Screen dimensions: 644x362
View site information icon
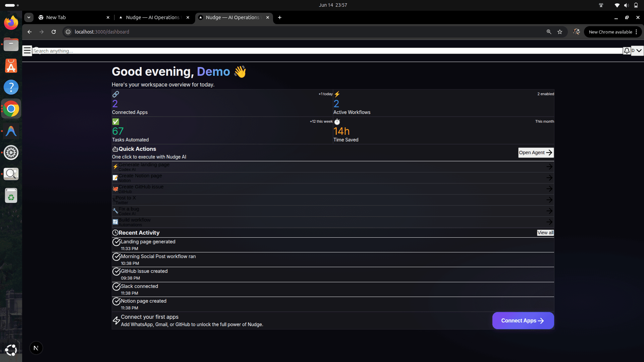click(68, 32)
